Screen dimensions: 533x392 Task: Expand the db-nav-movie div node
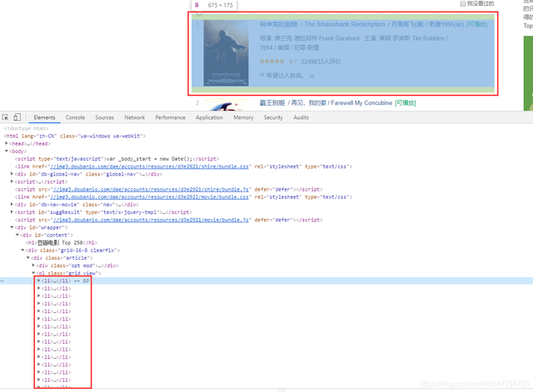[x=12, y=205]
